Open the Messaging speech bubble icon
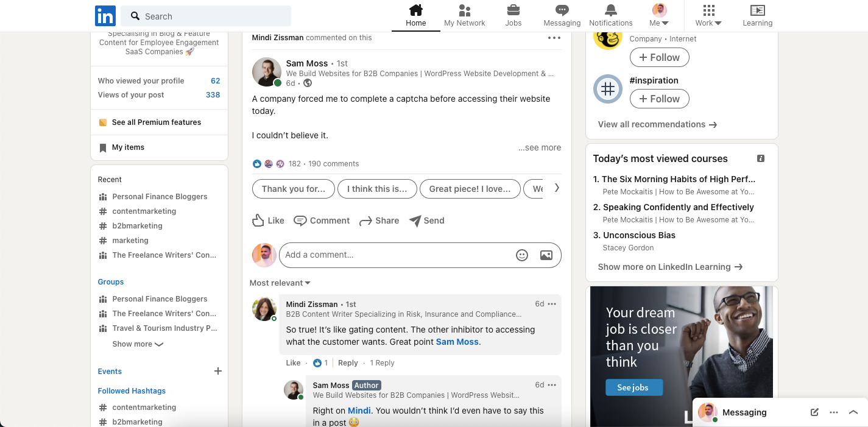This screenshot has height=427, width=868. tap(561, 11)
